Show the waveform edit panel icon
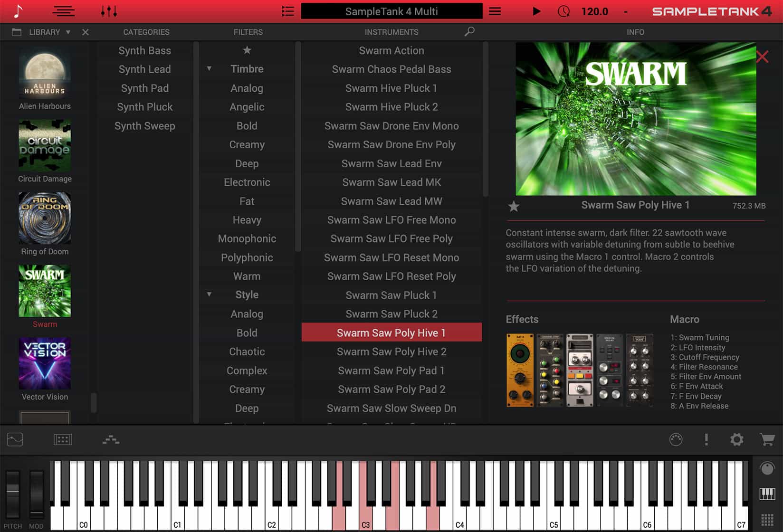 tap(15, 439)
